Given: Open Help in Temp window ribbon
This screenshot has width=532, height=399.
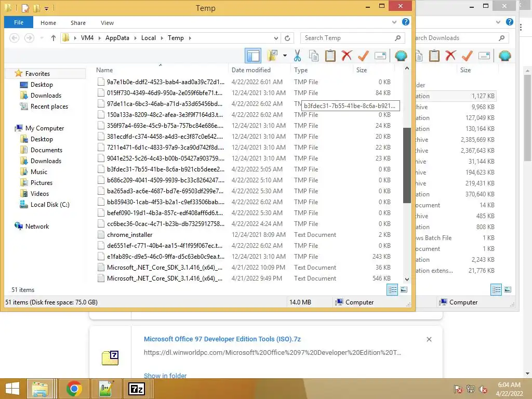Looking at the screenshot, I should coord(405,22).
